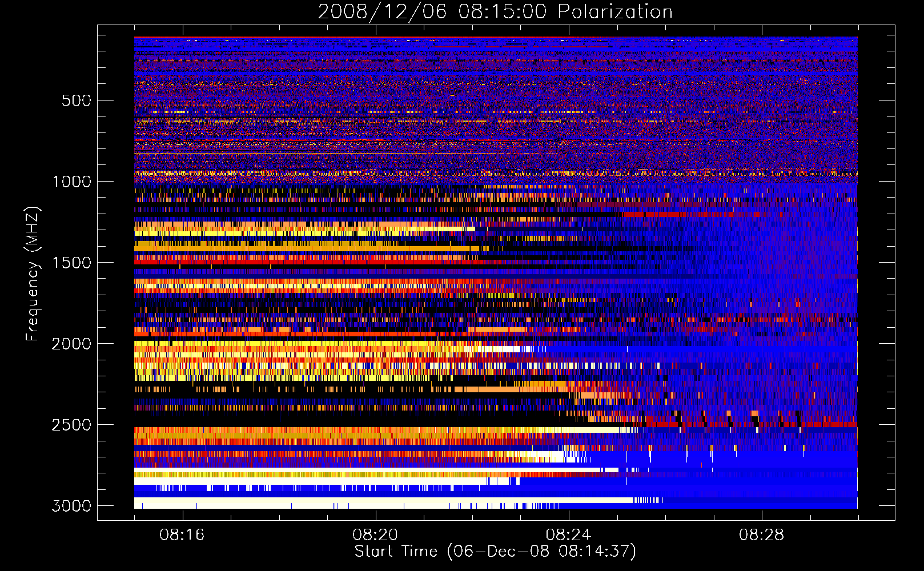
Task: Click the 'Start Time (06-Dec-08 08:14:37)' axis title
Action: 495,552
